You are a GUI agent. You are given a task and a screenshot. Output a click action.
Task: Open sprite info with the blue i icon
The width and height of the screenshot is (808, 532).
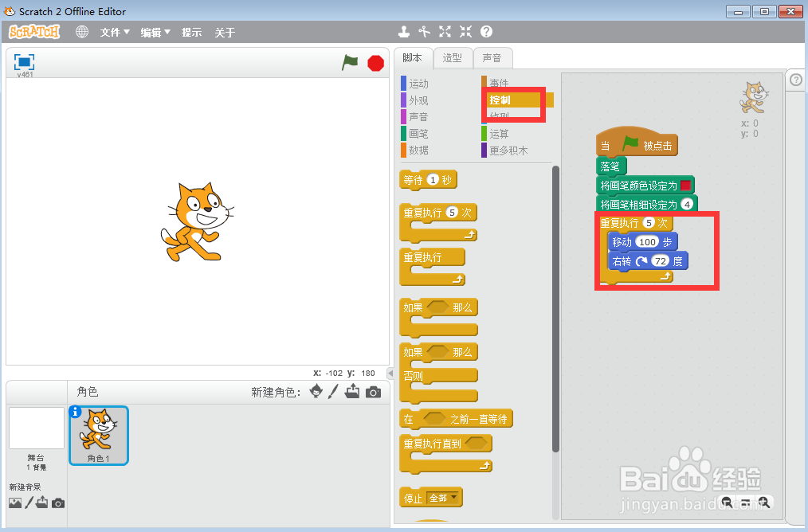click(76, 409)
